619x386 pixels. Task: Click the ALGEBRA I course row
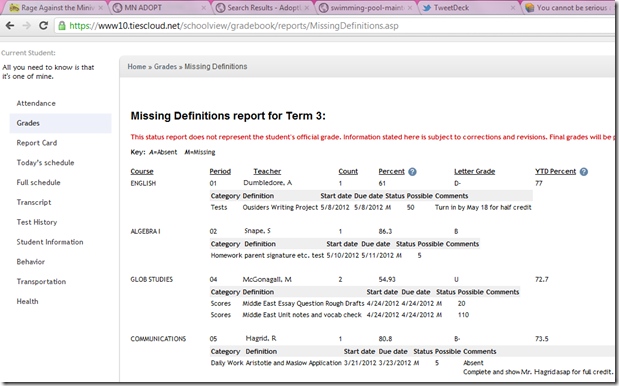tap(145, 231)
